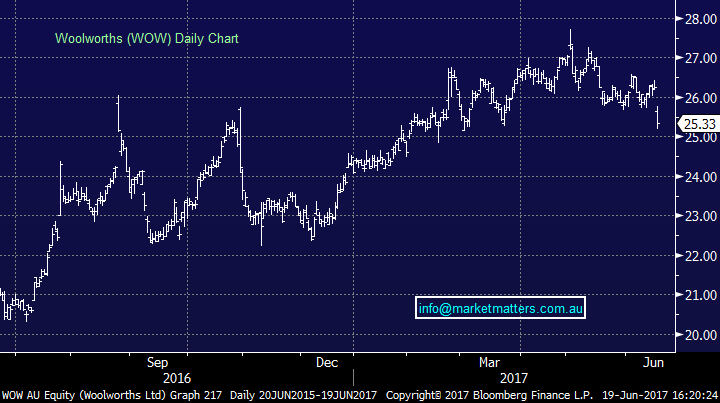Click the Sep month axis label
Screen dimensions: 720x403
[158, 363]
